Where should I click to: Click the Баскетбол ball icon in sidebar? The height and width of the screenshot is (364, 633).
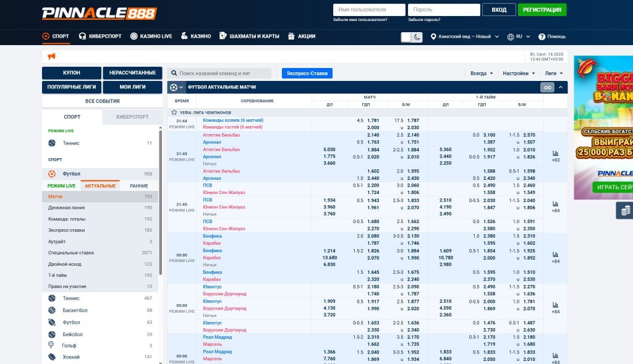[x=52, y=310]
